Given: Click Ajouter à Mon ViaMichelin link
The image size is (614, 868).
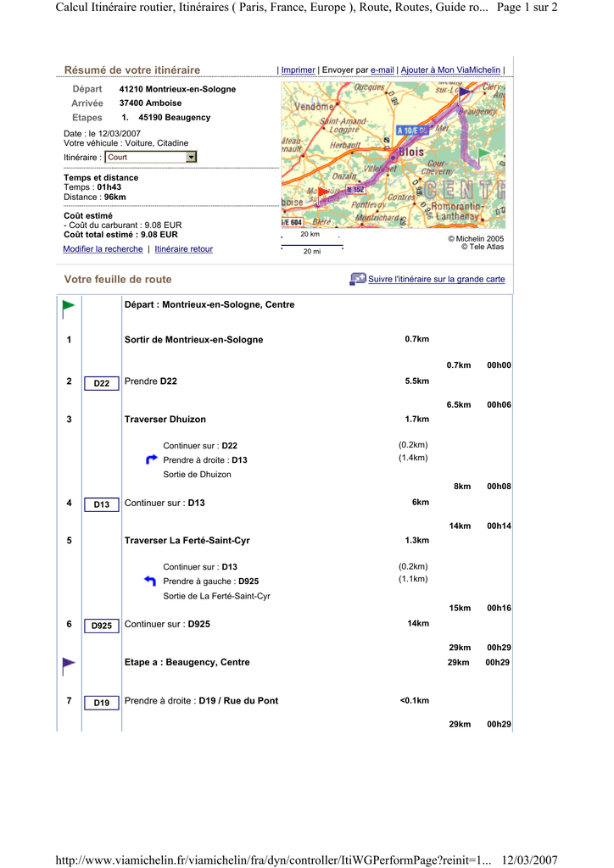Looking at the screenshot, I should click(450, 70).
